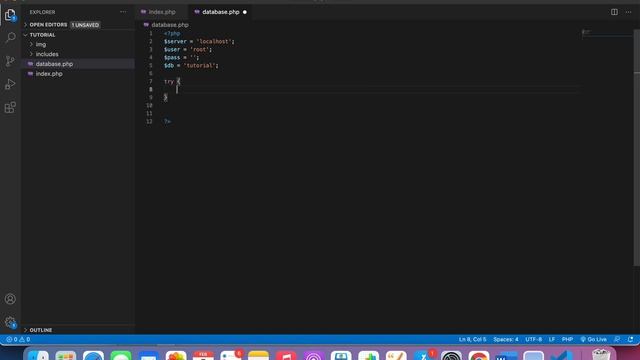Screen dimensions: 640x360
Task: Change the UTF-8 encoding setting
Action: click(x=533, y=339)
